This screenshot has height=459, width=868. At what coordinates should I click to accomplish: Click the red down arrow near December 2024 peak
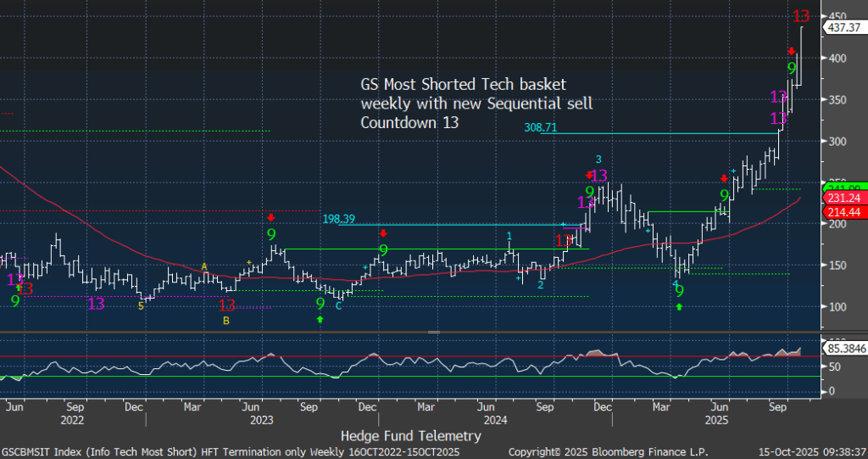[x=589, y=176]
